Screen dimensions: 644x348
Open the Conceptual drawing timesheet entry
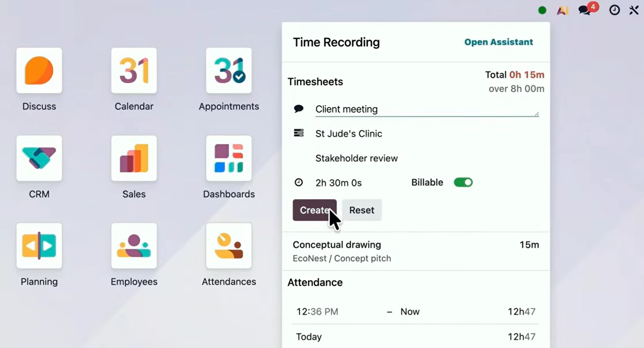416,251
